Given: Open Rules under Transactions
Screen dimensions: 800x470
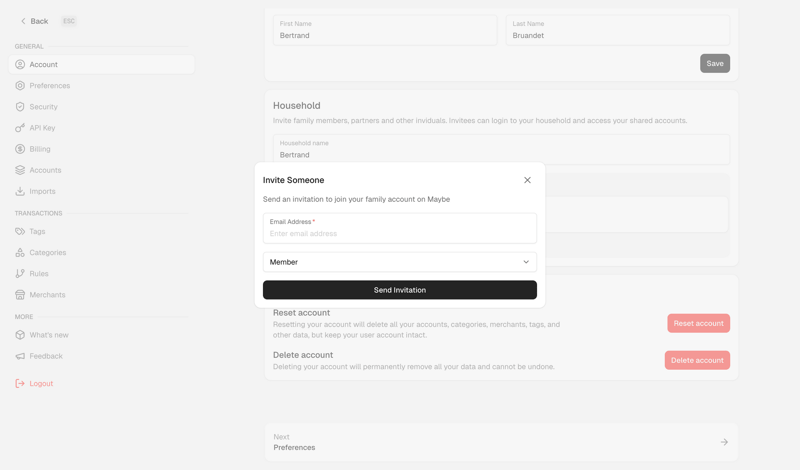Looking at the screenshot, I should click(102, 274).
